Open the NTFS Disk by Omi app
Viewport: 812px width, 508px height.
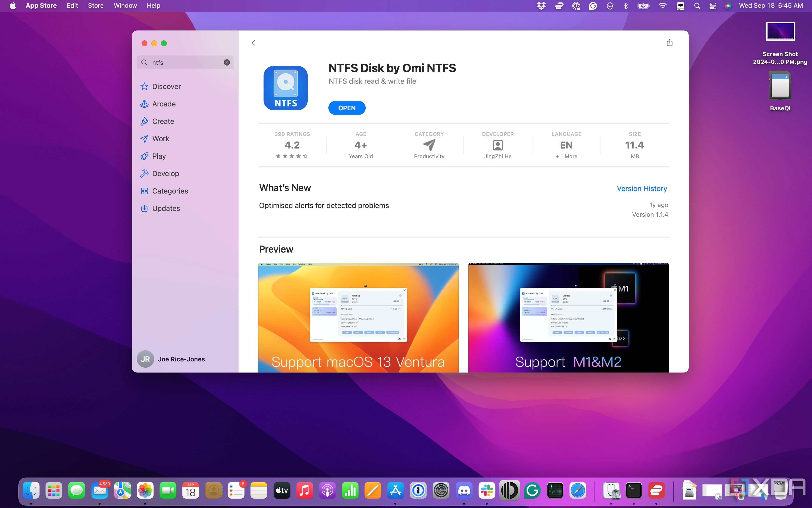pyautogui.click(x=347, y=108)
